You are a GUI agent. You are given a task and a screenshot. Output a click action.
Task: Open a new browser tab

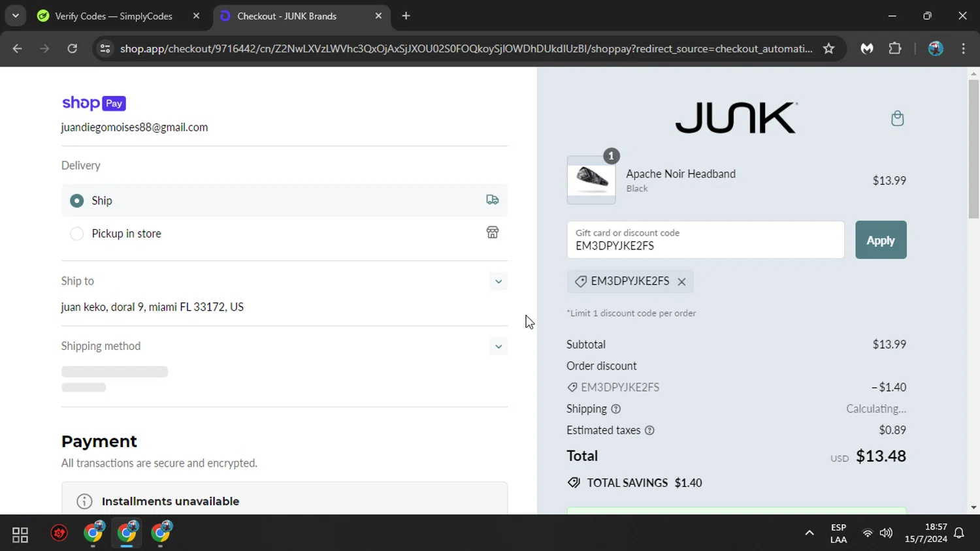point(406,16)
